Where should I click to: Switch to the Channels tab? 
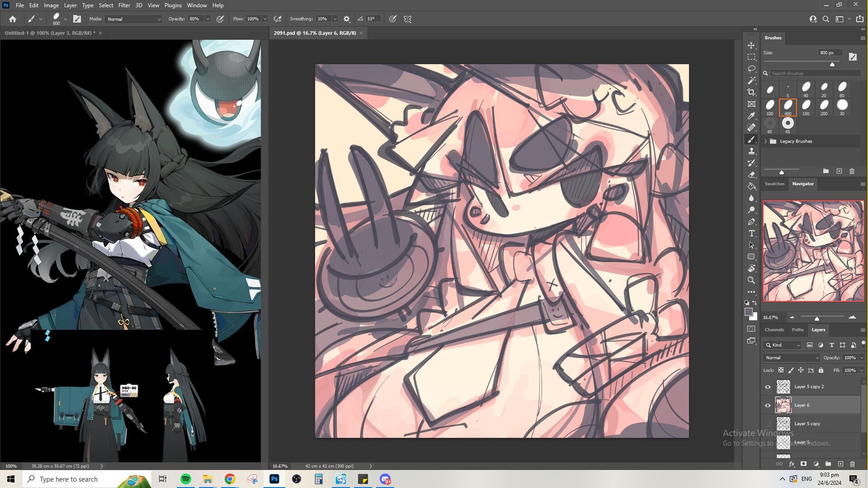pyautogui.click(x=774, y=330)
